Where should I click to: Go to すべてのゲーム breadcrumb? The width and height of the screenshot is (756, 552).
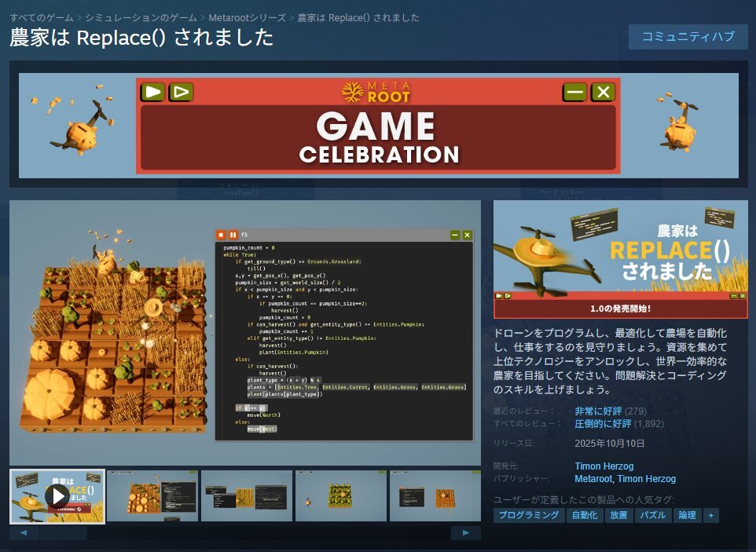[42, 17]
